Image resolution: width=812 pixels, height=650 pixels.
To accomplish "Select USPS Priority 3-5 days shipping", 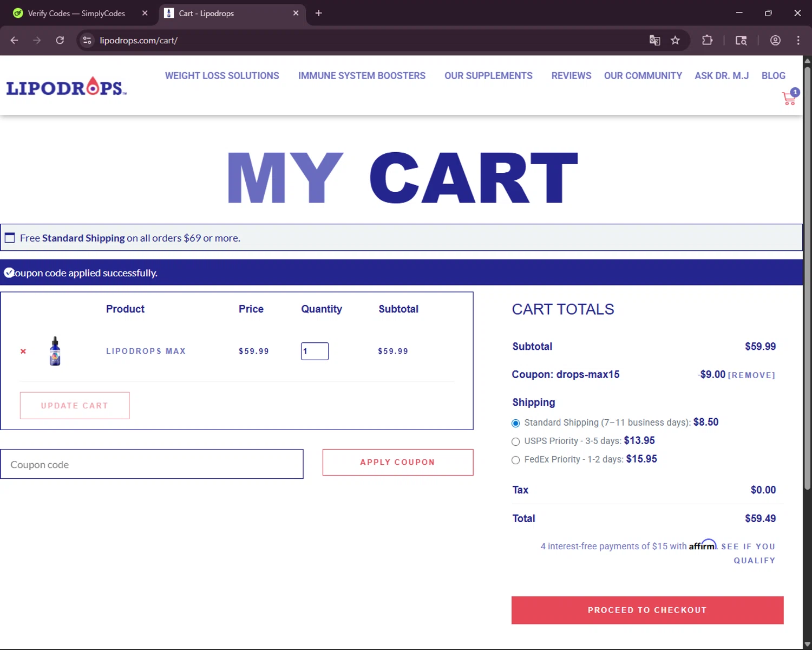I will click(515, 441).
